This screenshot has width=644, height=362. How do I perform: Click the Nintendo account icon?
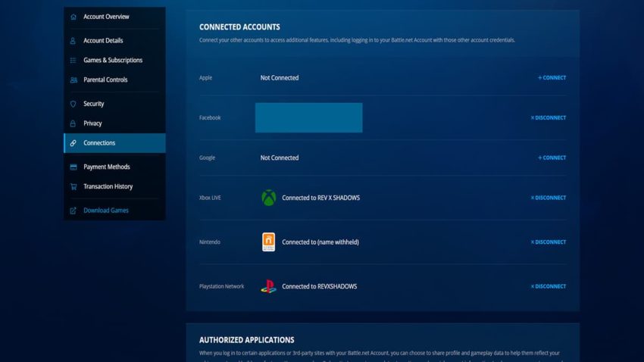[269, 242]
